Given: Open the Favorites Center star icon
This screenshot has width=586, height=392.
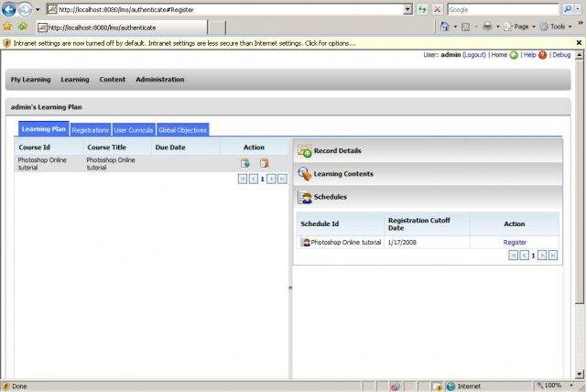Looking at the screenshot, I should [x=7, y=27].
